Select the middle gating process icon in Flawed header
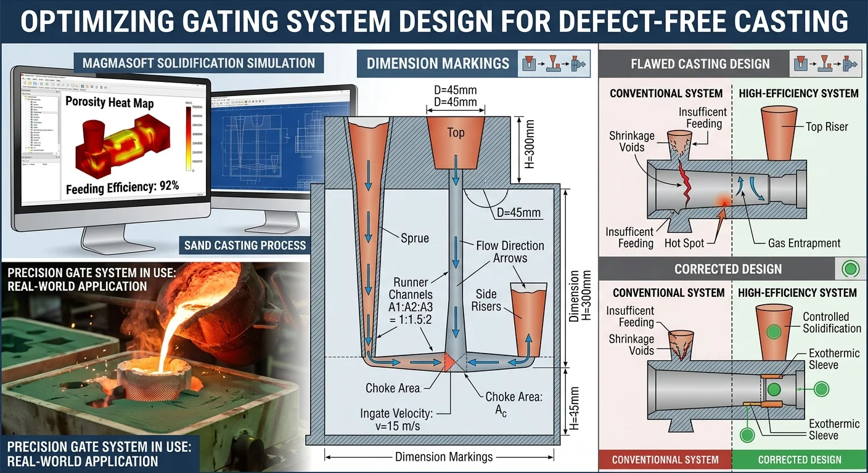The image size is (868, 473). tap(825, 63)
